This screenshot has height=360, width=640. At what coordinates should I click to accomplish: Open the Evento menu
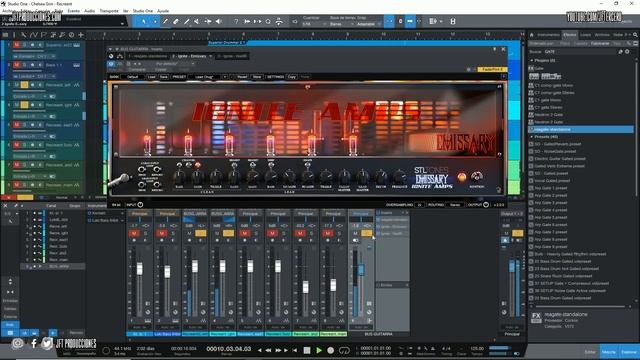click(73, 11)
